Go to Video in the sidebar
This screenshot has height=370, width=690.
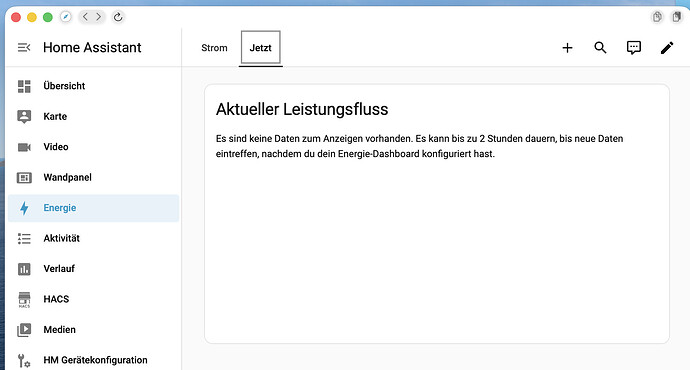[93, 147]
